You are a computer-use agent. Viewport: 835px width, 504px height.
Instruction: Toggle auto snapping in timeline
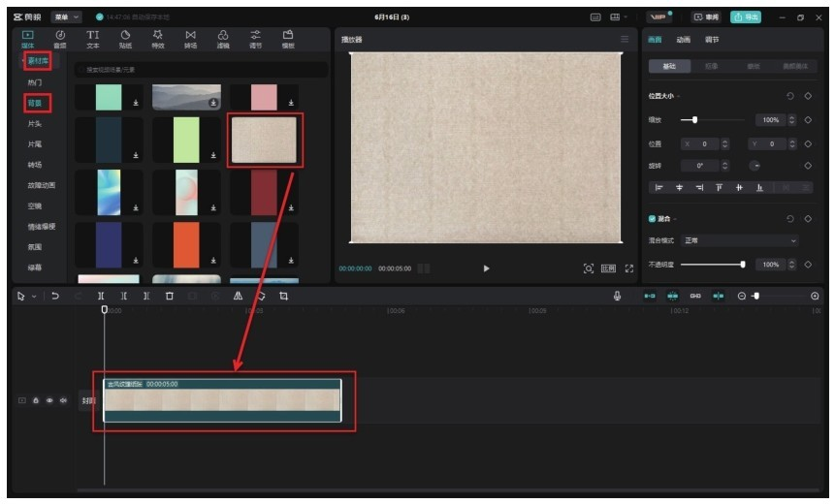tap(673, 296)
